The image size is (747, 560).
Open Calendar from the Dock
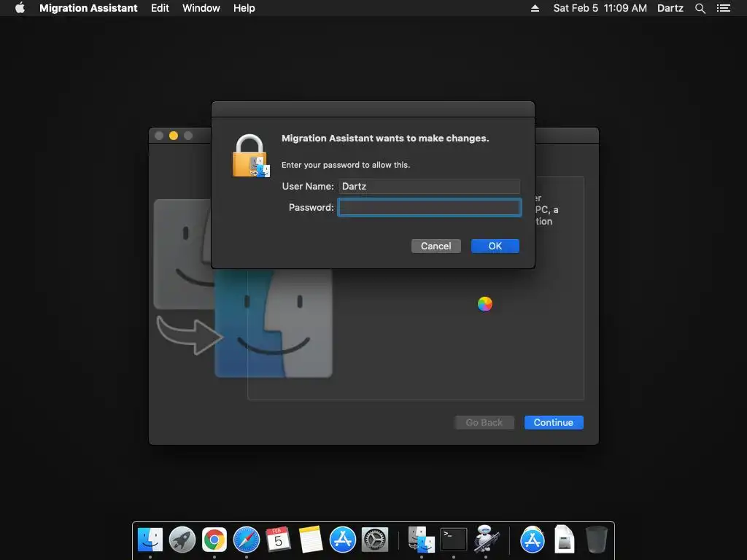[x=278, y=540]
